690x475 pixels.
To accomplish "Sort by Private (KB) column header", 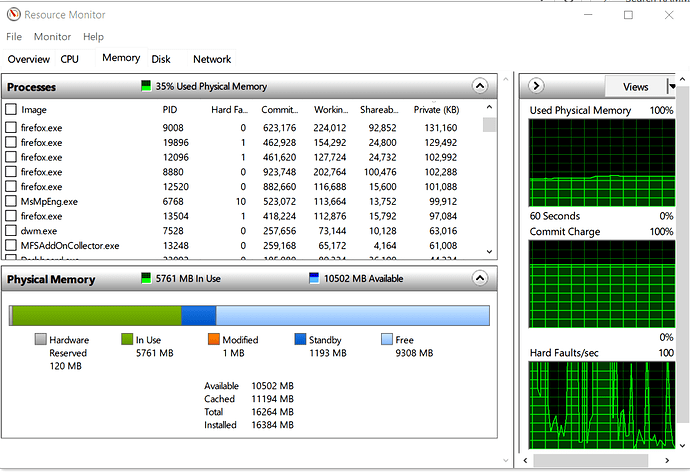I will pos(436,110).
